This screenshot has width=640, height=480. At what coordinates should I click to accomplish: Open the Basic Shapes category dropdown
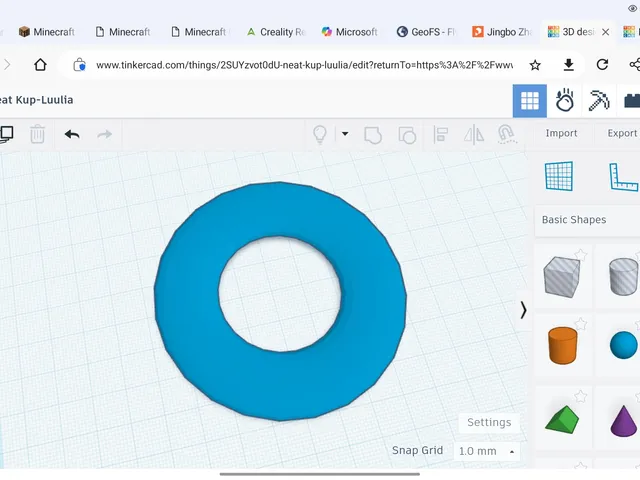587,220
